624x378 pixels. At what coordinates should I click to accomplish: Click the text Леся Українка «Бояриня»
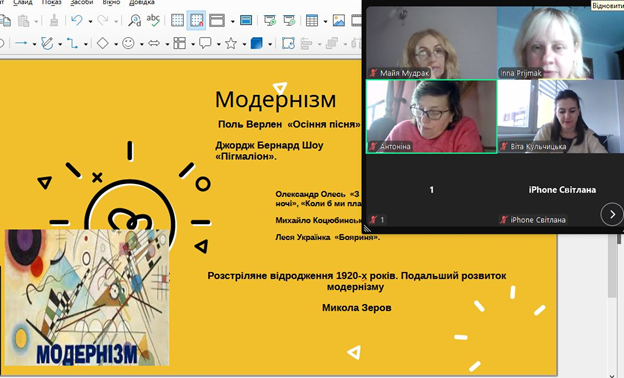328,237
